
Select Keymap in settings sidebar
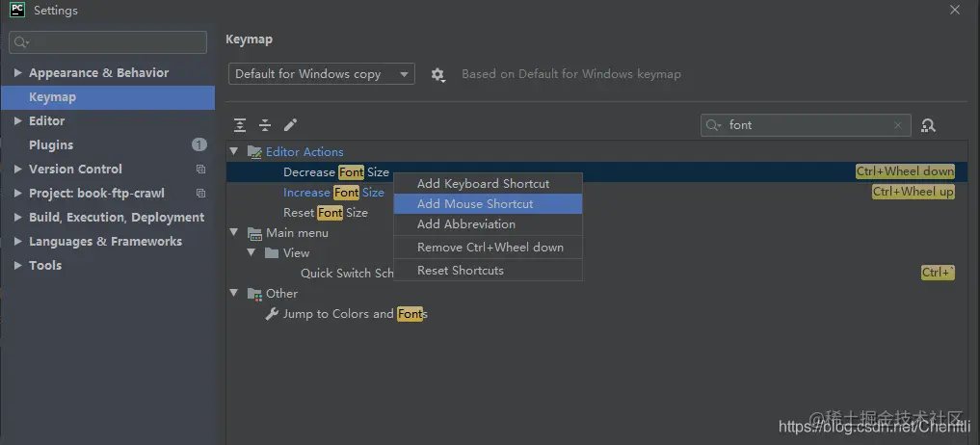tap(108, 97)
